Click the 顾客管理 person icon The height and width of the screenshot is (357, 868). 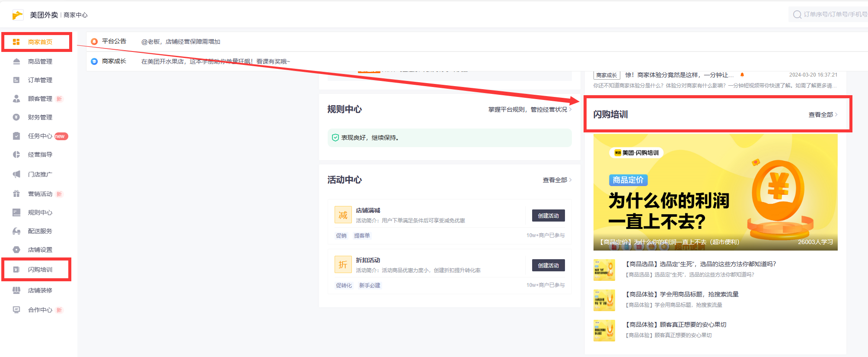[16, 99]
